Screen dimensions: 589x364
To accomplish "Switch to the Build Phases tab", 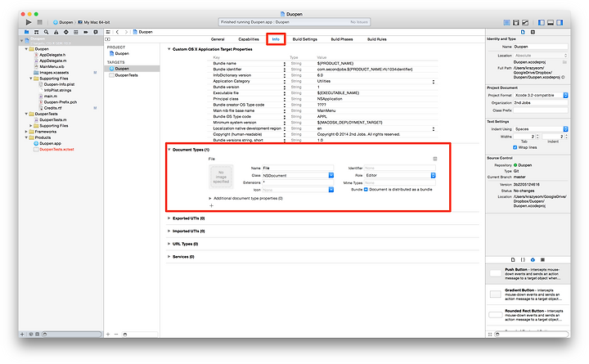I will pyautogui.click(x=342, y=39).
